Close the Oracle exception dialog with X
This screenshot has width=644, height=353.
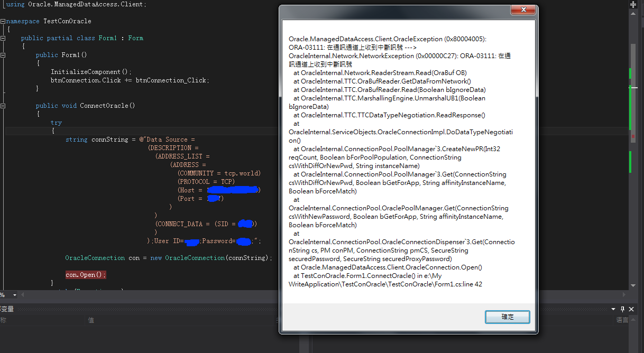point(522,10)
